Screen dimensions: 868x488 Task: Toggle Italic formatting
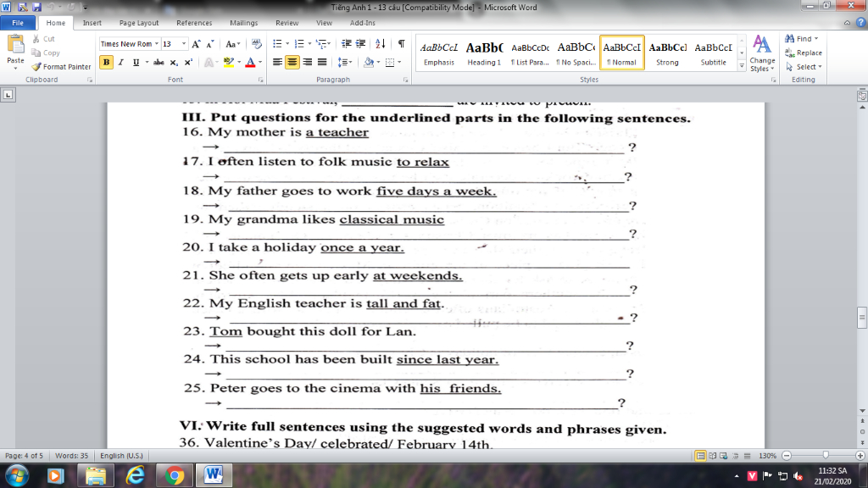tap(120, 62)
